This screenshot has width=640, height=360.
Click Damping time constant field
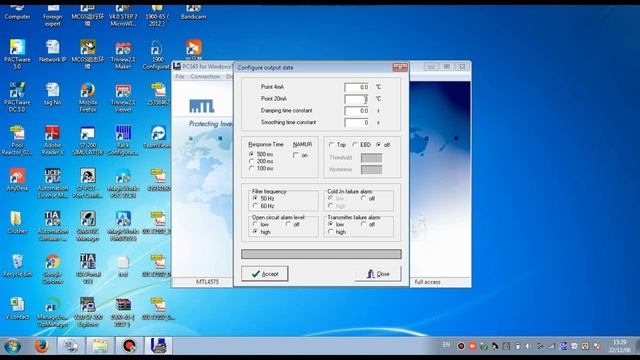pyautogui.click(x=356, y=111)
